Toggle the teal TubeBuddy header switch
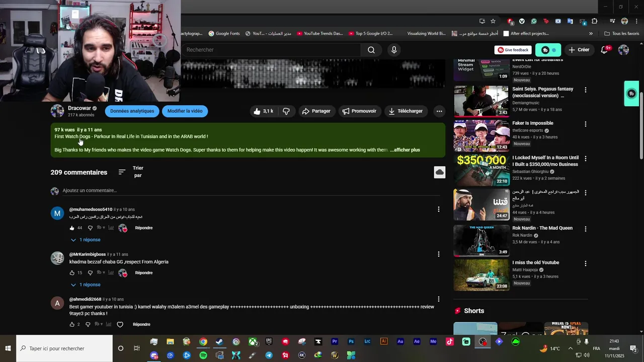Viewport: 644px width, 362px height. click(548, 50)
